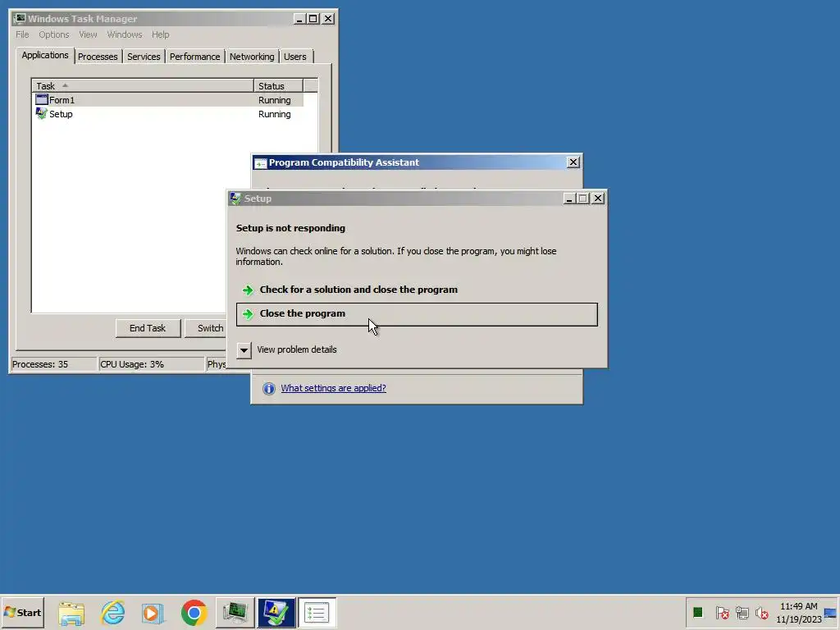Sort the task list by the Task column
This screenshot has height=630, width=840.
click(143, 85)
